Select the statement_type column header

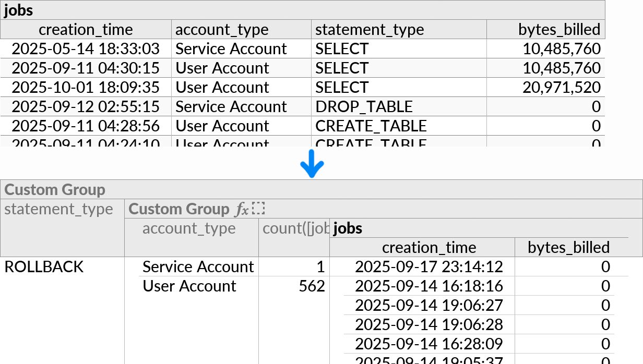(x=370, y=29)
